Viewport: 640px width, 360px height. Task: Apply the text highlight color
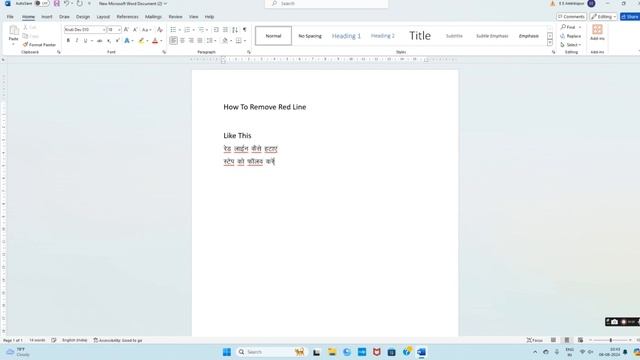tap(141, 40)
